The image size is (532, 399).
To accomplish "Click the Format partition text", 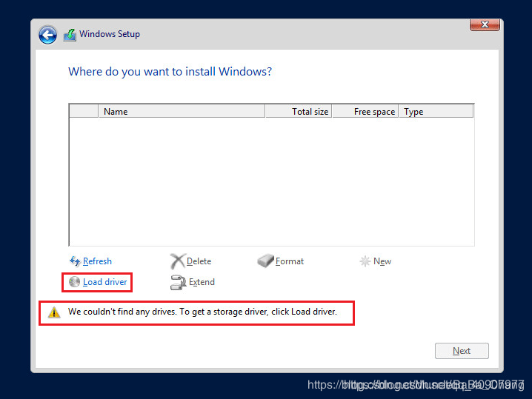I will click(x=290, y=261).
